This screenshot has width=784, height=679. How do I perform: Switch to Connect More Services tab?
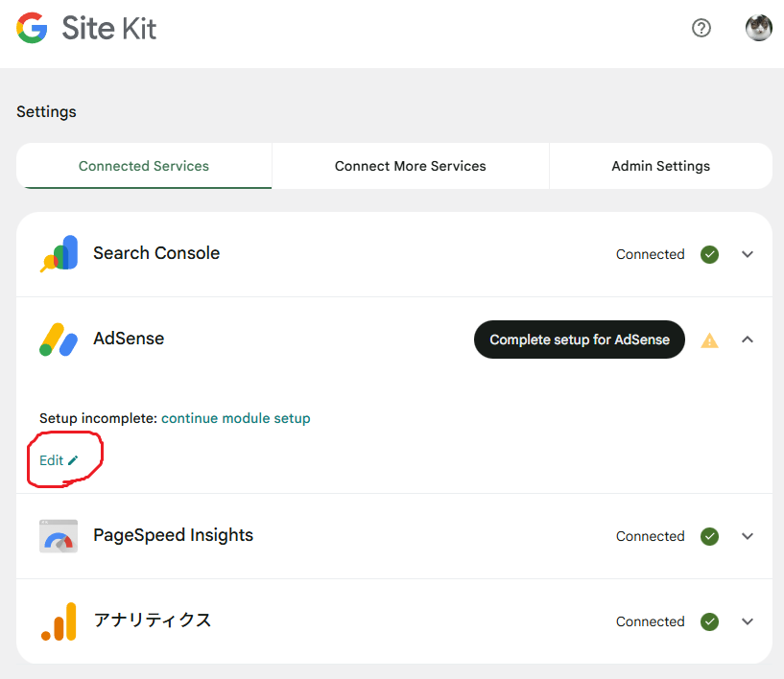(x=410, y=166)
